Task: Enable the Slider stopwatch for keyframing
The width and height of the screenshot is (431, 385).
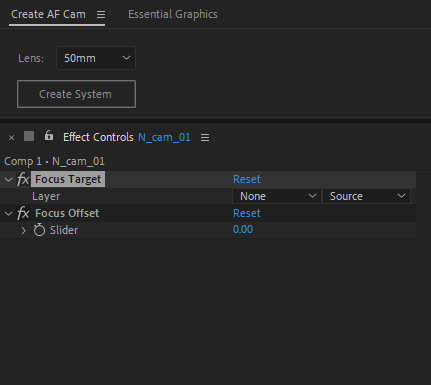Action: click(39, 230)
